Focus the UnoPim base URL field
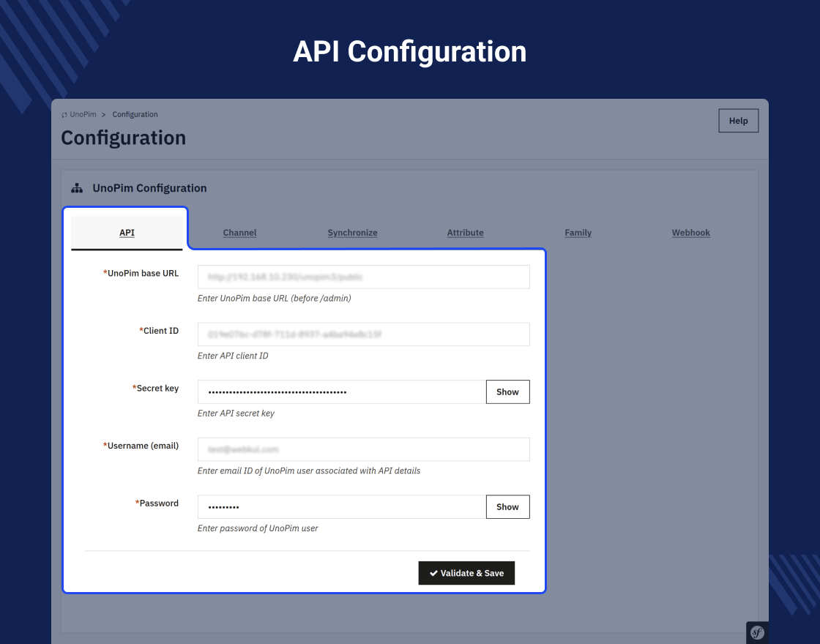 click(363, 277)
